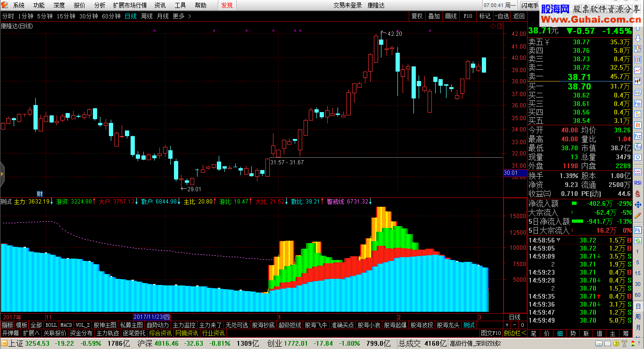Click the 标记 mark button

coord(485,16)
